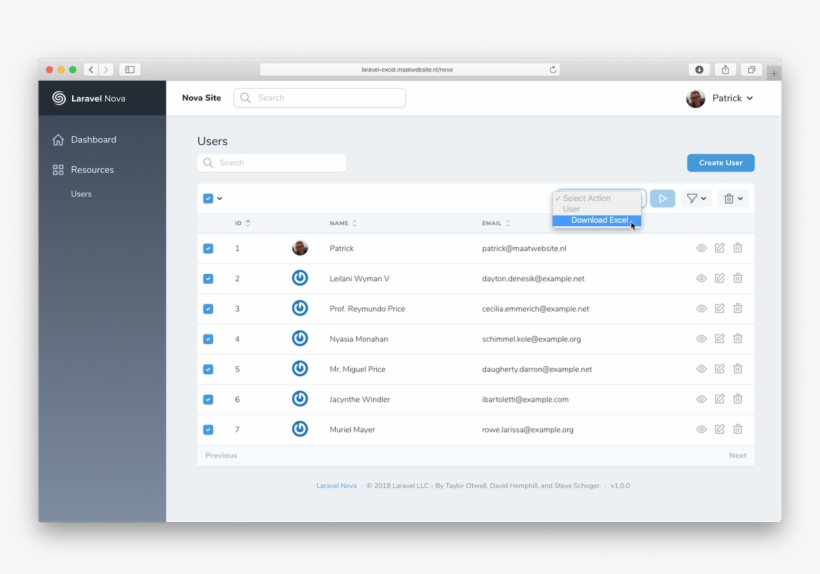This screenshot has width=820, height=574.
Task: Open the Safari share button
Action: point(725,70)
